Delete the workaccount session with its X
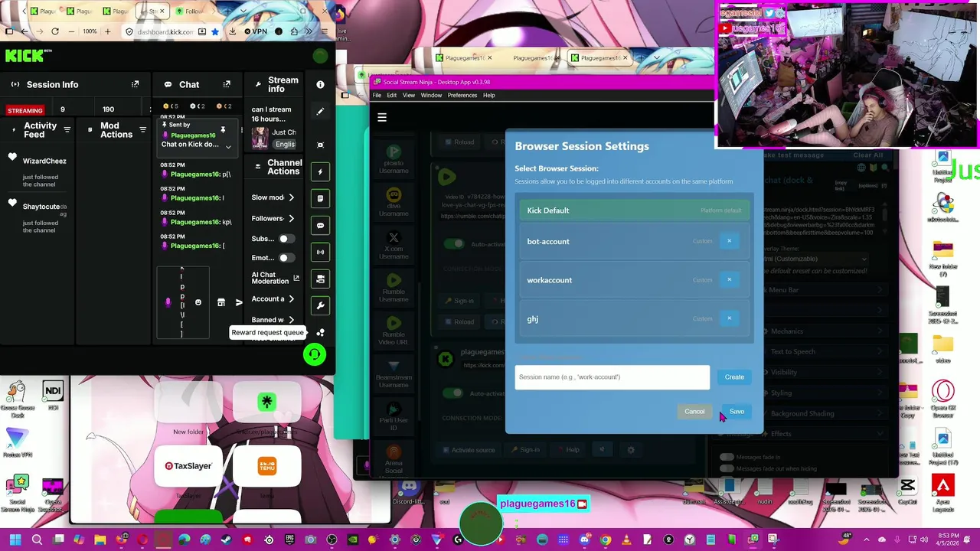This screenshot has width=980, height=551. tap(729, 279)
